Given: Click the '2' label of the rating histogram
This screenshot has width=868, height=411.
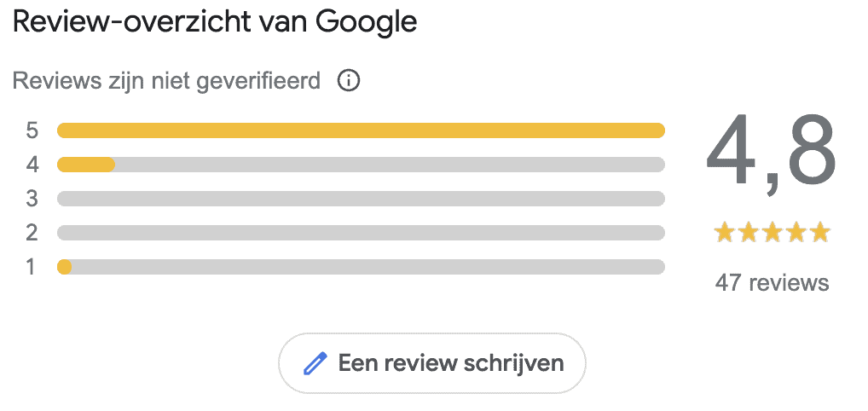Looking at the screenshot, I should 32,233.
